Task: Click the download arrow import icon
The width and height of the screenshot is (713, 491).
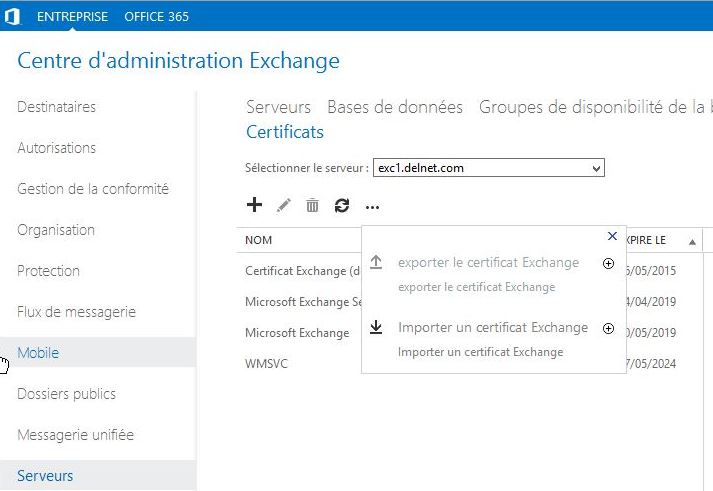Action: pyautogui.click(x=376, y=327)
